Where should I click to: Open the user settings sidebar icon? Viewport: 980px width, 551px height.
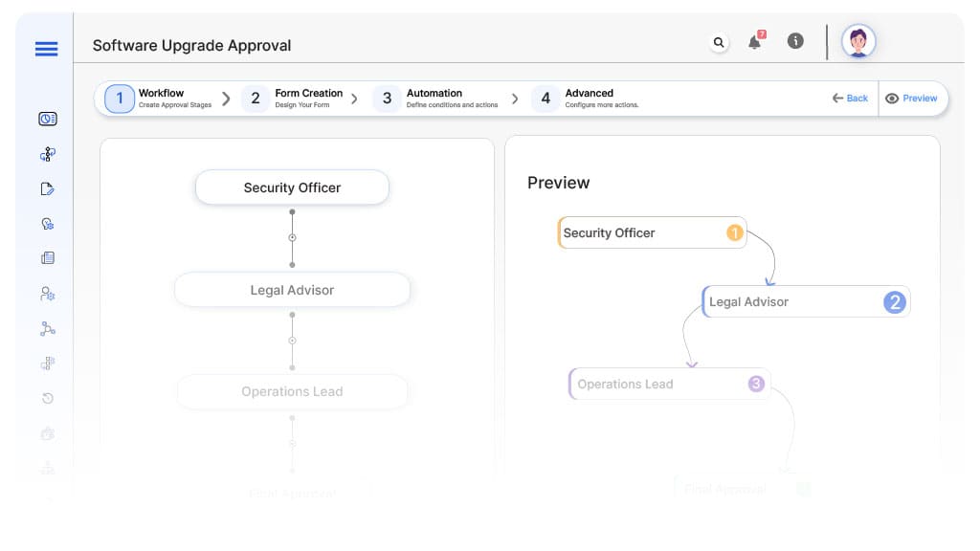pyautogui.click(x=48, y=294)
